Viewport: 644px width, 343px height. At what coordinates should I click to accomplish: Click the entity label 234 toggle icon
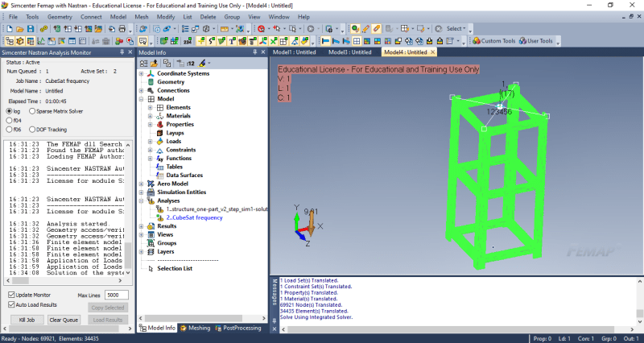pyautogui.click(x=188, y=41)
